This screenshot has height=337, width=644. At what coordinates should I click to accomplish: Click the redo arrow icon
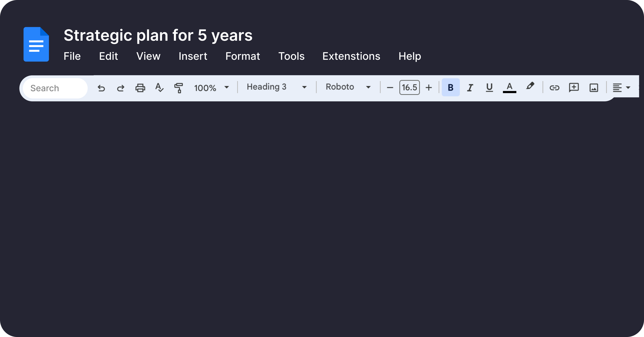click(x=121, y=88)
